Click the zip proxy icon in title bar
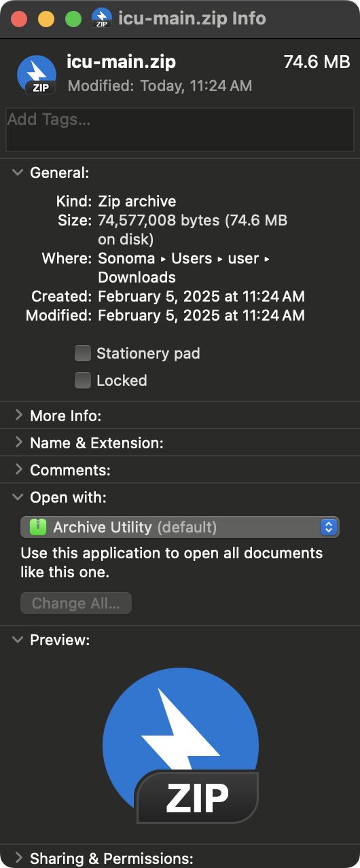Viewport: 360px width, 868px height. [x=102, y=18]
